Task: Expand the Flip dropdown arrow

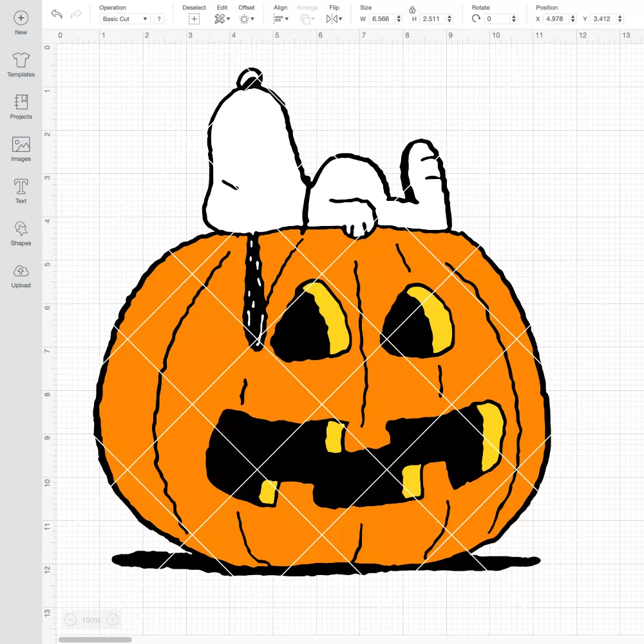Action: [341, 19]
